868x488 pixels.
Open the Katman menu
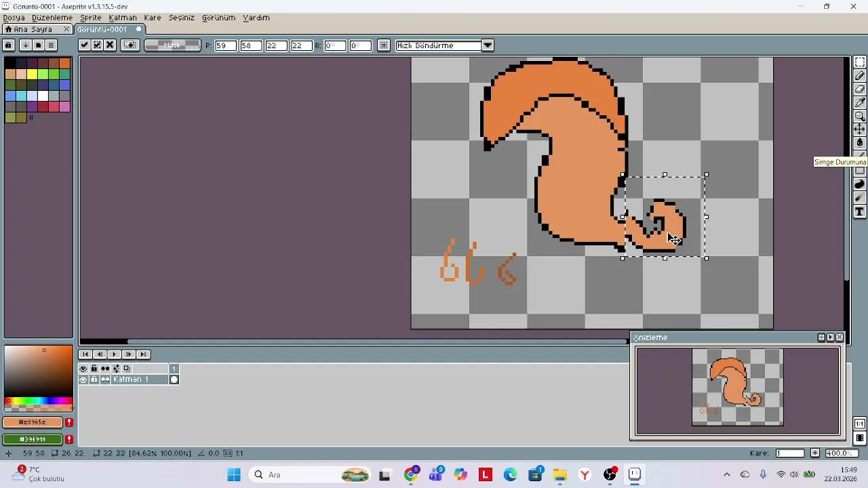click(123, 18)
